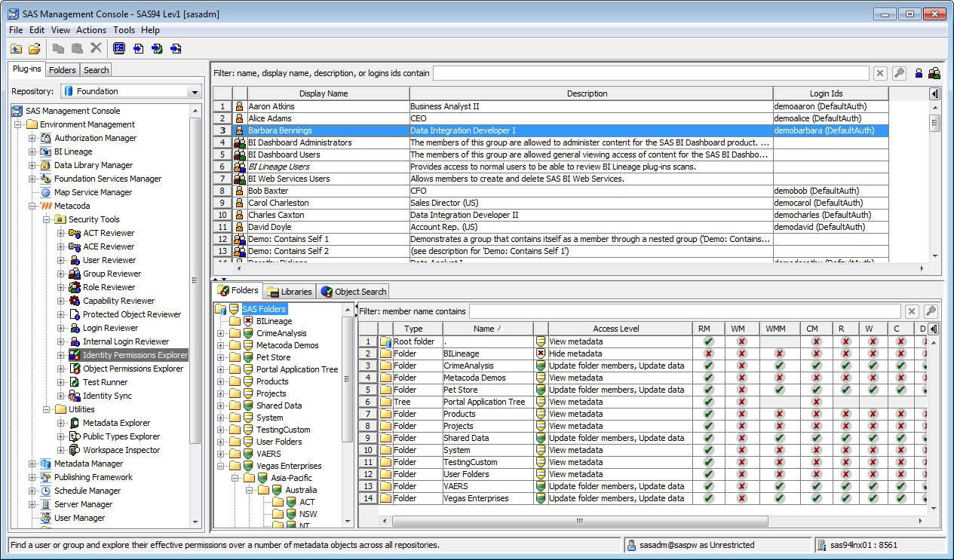954x560 pixels.
Task: Collapse the Utilities folder
Action: 47,409
